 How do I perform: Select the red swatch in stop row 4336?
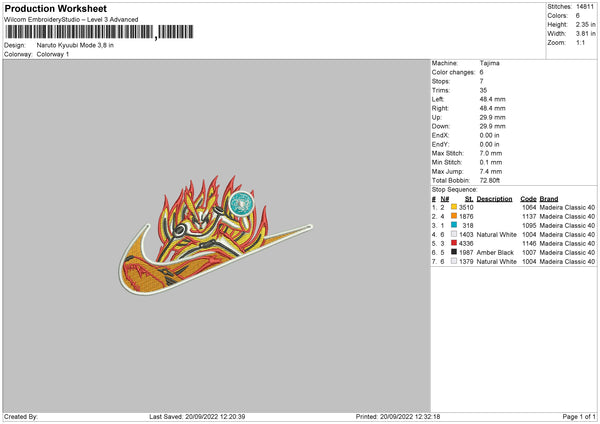454,243
